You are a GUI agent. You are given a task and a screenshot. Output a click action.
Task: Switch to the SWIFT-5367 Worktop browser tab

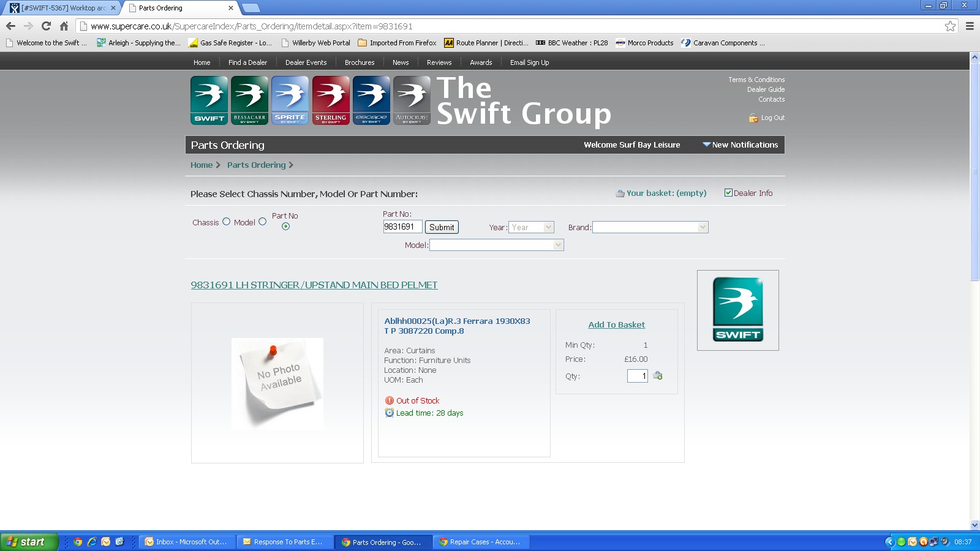pos(62,8)
